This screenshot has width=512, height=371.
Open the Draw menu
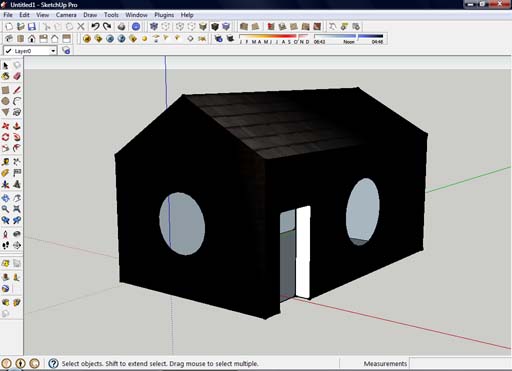click(90, 15)
